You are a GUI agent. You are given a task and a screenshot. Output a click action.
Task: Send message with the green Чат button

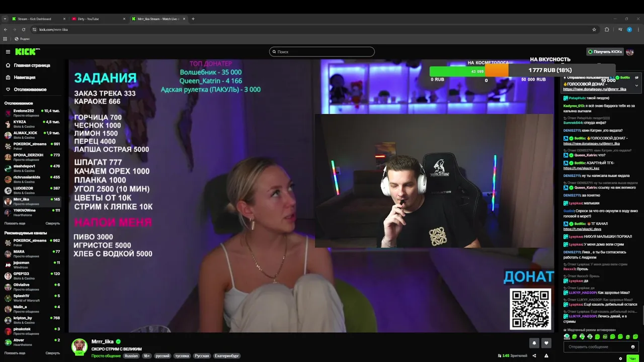point(633,358)
